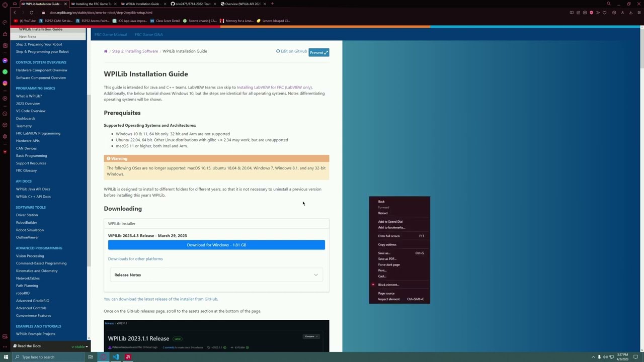Open Edit on GitHub link
The width and height of the screenshot is (644, 362).
[291, 51]
